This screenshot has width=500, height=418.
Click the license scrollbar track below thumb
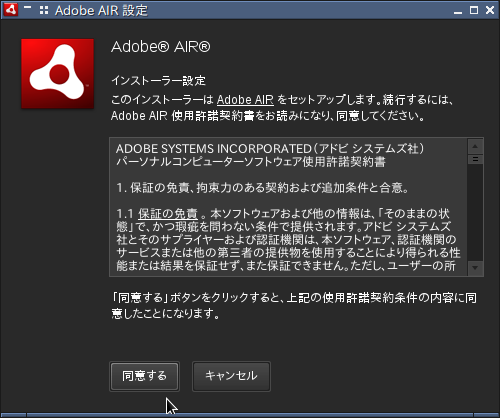click(475, 212)
